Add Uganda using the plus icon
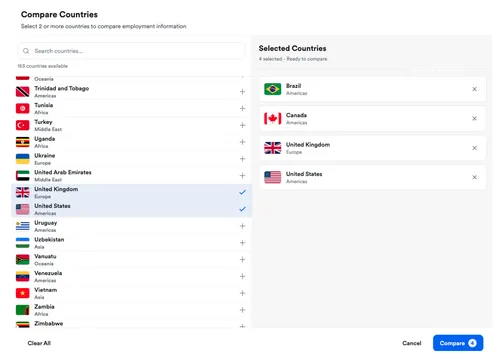The width and height of the screenshot is (504, 362). [x=242, y=142]
